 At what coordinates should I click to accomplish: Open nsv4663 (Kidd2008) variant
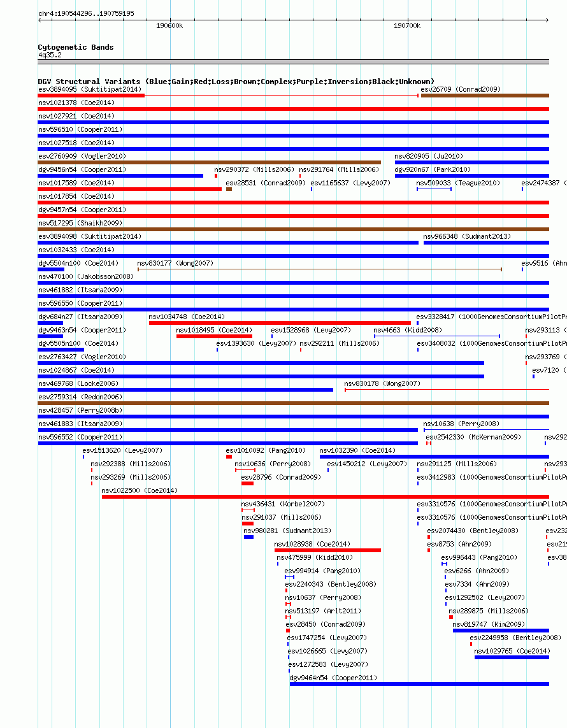point(437,336)
